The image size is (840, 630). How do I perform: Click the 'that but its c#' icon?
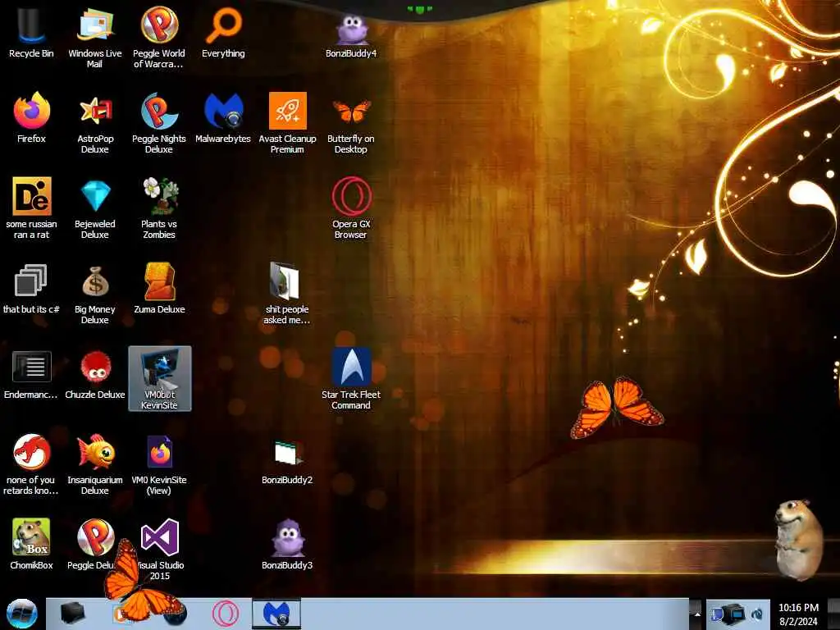coord(31,288)
